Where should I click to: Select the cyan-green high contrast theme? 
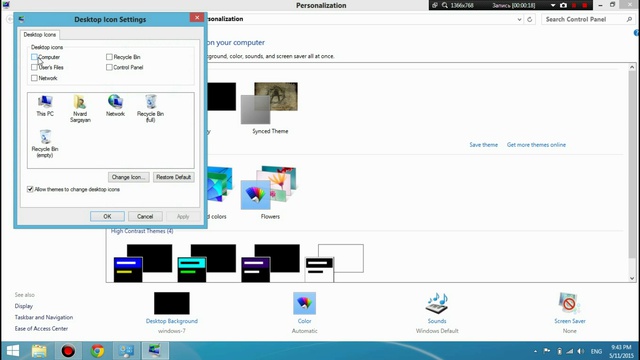click(x=207, y=263)
